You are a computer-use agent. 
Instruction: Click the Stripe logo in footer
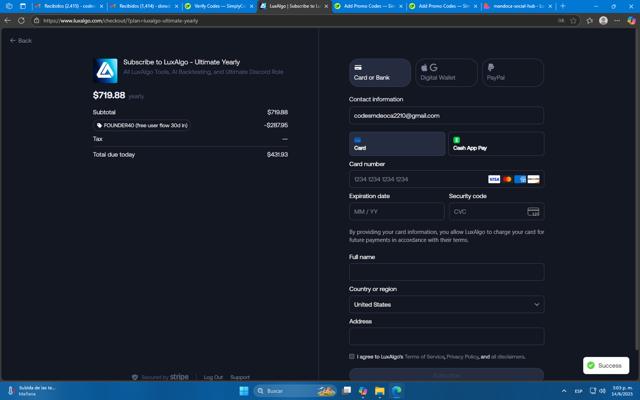coord(179,377)
